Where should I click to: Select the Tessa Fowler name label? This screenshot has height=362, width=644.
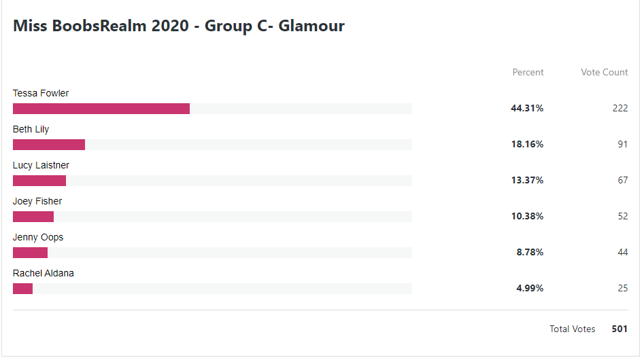[41, 94]
